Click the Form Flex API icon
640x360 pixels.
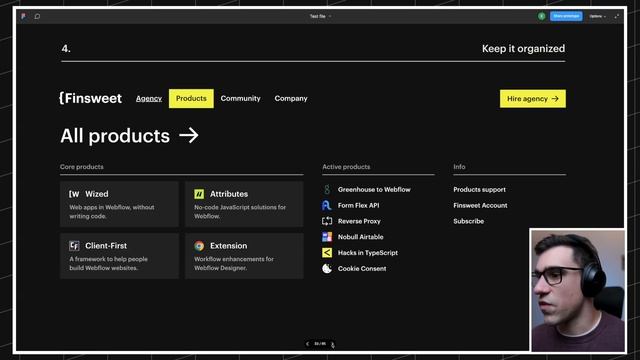tap(327, 205)
